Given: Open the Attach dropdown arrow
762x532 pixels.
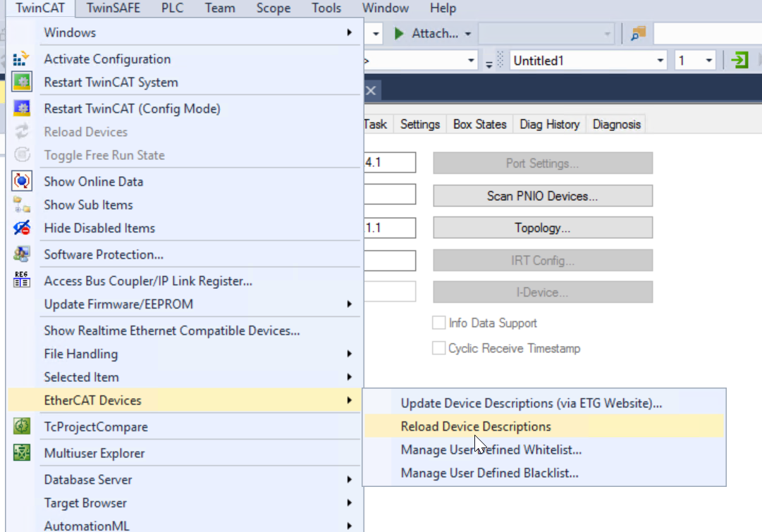Looking at the screenshot, I should point(467,34).
